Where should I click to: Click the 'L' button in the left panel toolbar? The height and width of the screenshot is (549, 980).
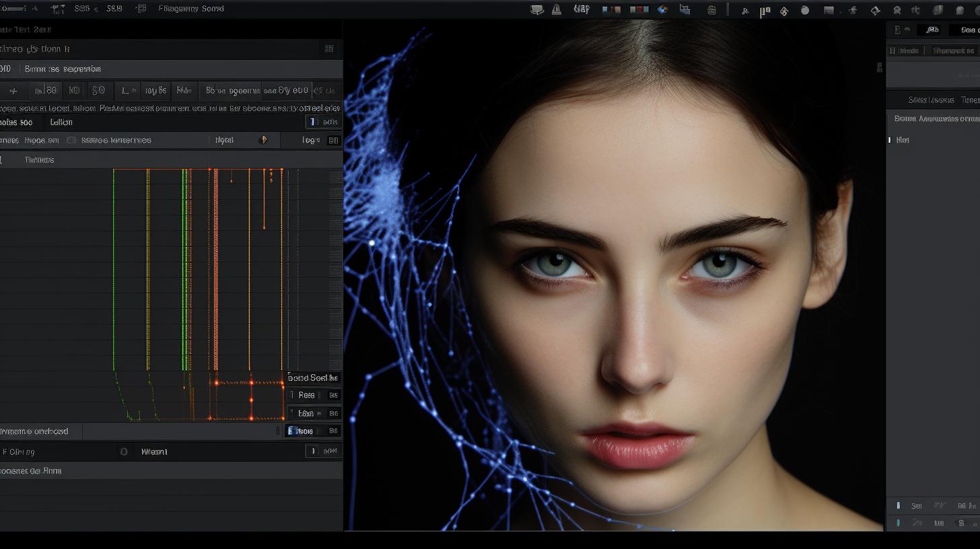coord(127,90)
